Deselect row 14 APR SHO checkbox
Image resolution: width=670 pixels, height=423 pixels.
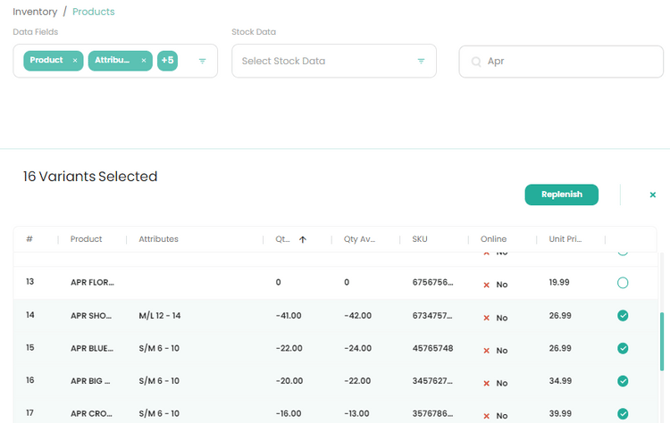pyautogui.click(x=623, y=316)
